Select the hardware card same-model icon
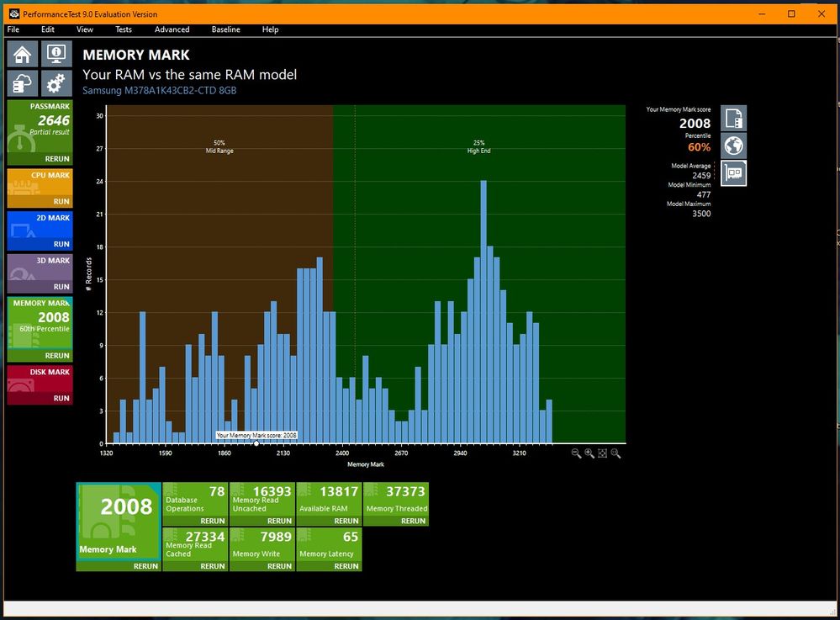This screenshot has height=620, width=840. [733, 173]
